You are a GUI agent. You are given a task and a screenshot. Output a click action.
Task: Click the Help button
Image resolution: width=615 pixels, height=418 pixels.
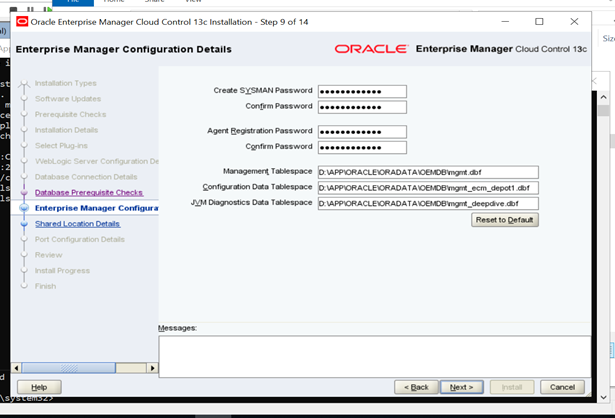click(39, 387)
